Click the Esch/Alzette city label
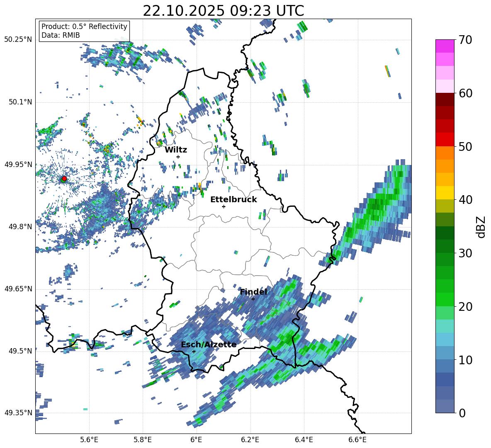 [x=209, y=344]
